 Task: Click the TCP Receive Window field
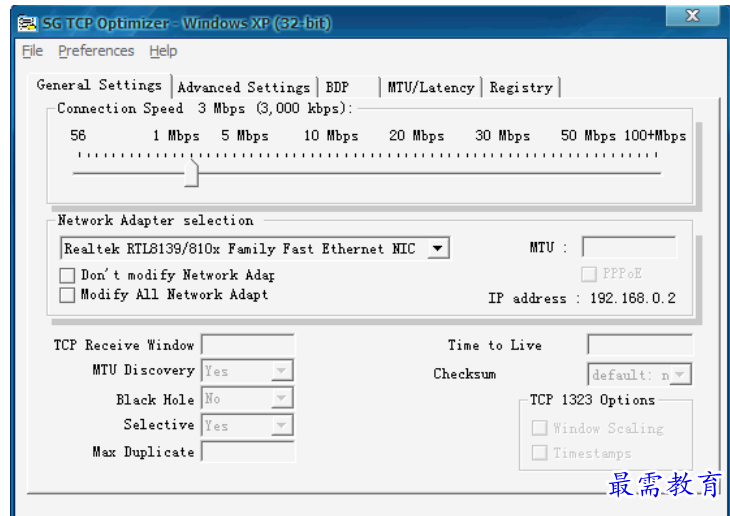pos(248,345)
